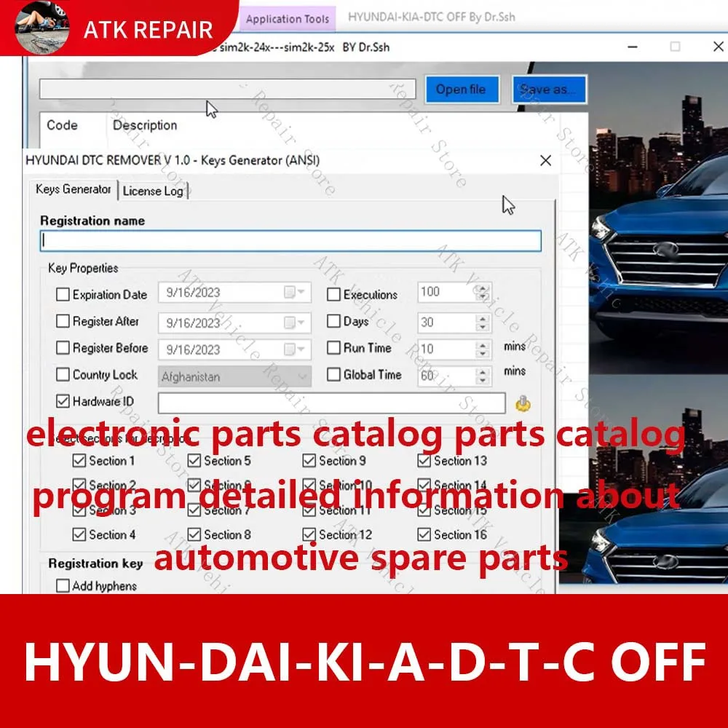The image size is (728, 728).
Task: Open the Application Tools ribbon tab
Action: coord(288,19)
